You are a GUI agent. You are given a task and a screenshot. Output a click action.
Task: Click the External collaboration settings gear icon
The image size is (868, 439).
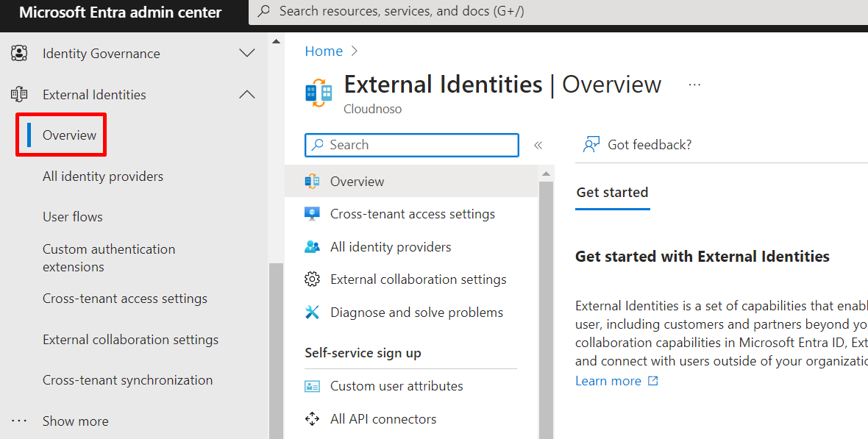pyautogui.click(x=313, y=279)
